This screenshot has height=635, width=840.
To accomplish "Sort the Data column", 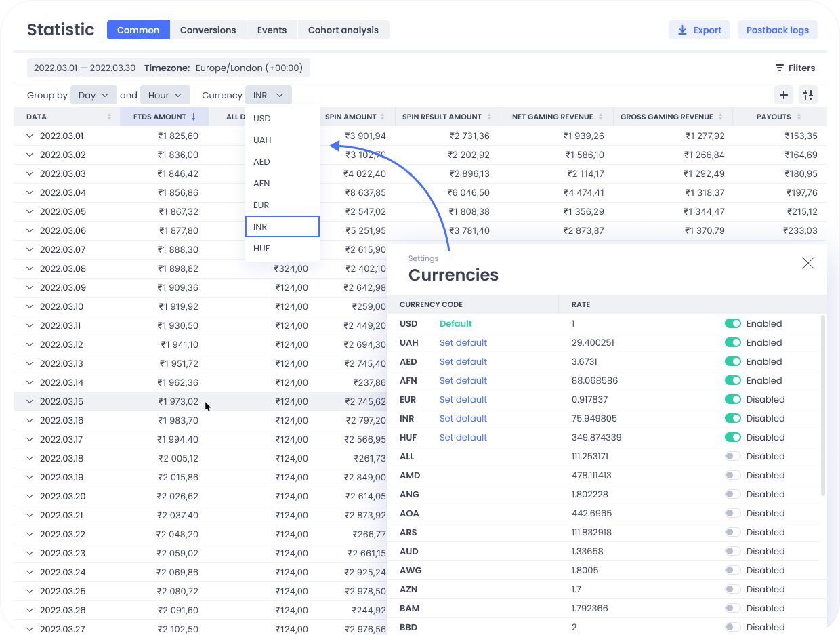I will [110, 117].
